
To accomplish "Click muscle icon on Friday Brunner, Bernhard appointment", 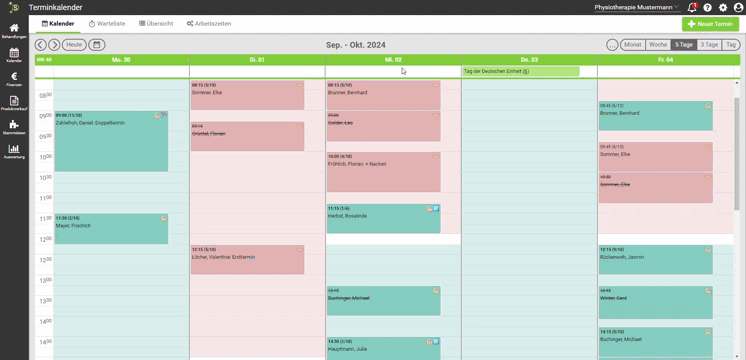I will (708, 106).
